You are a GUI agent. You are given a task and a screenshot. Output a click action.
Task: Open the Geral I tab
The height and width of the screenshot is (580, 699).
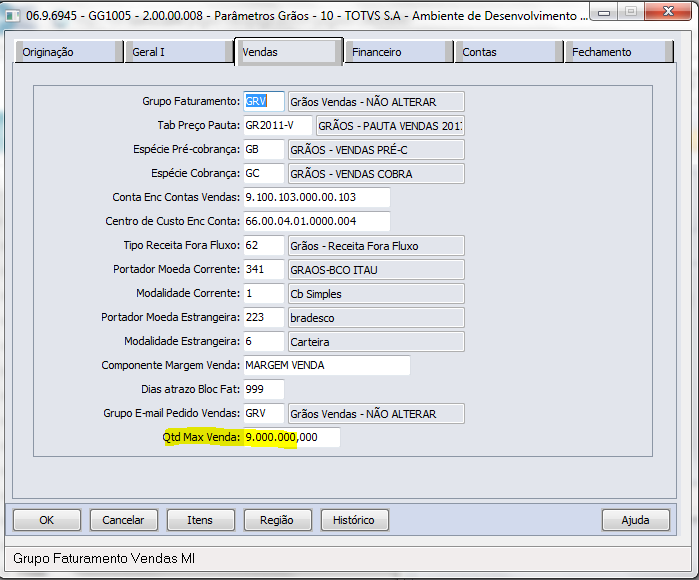click(x=178, y=52)
